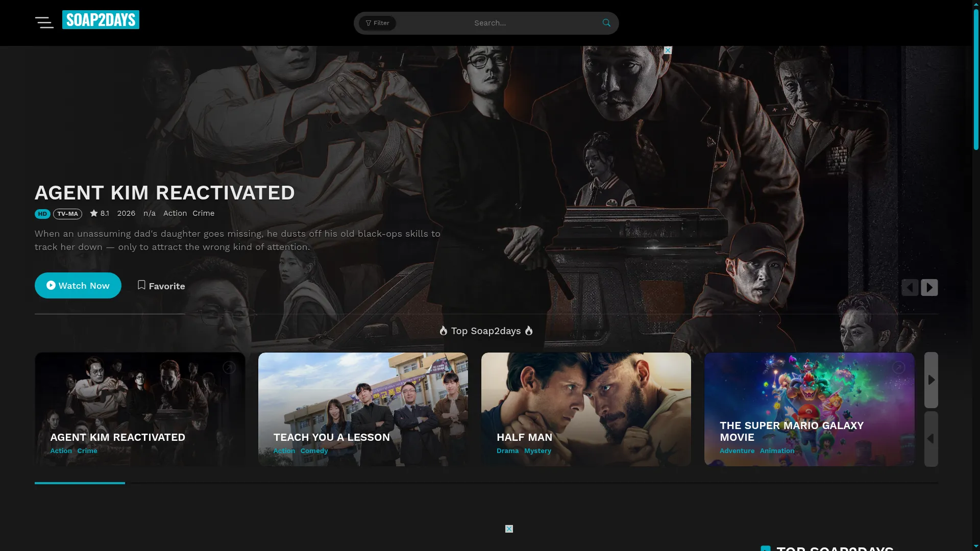This screenshot has width=980, height=551.
Task: Click the 2026 release year
Action: (126, 213)
